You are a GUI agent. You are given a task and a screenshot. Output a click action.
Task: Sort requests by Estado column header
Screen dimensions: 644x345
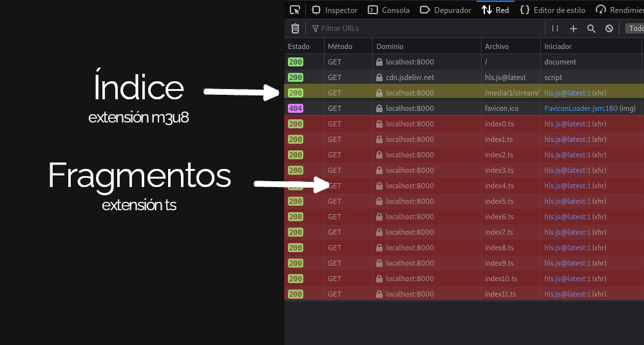coord(299,46)
